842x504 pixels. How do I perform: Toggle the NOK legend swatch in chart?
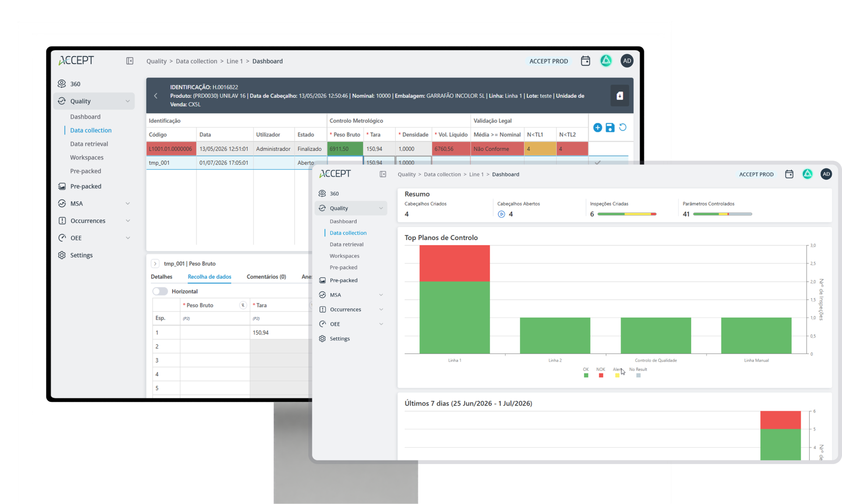click(601, 376)
